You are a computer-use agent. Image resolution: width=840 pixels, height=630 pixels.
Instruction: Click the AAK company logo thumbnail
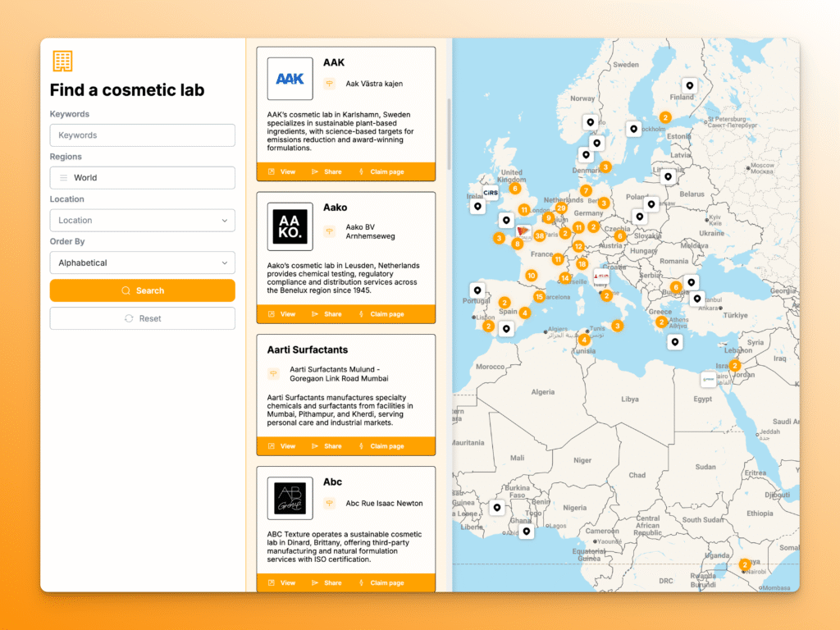(290, 79)
